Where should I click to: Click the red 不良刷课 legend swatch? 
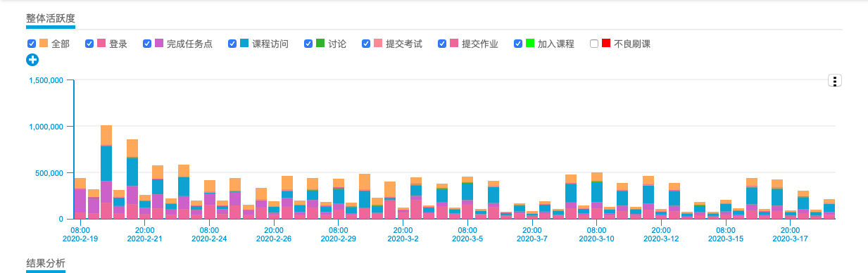pyautogui.click(x=606, y=44)
